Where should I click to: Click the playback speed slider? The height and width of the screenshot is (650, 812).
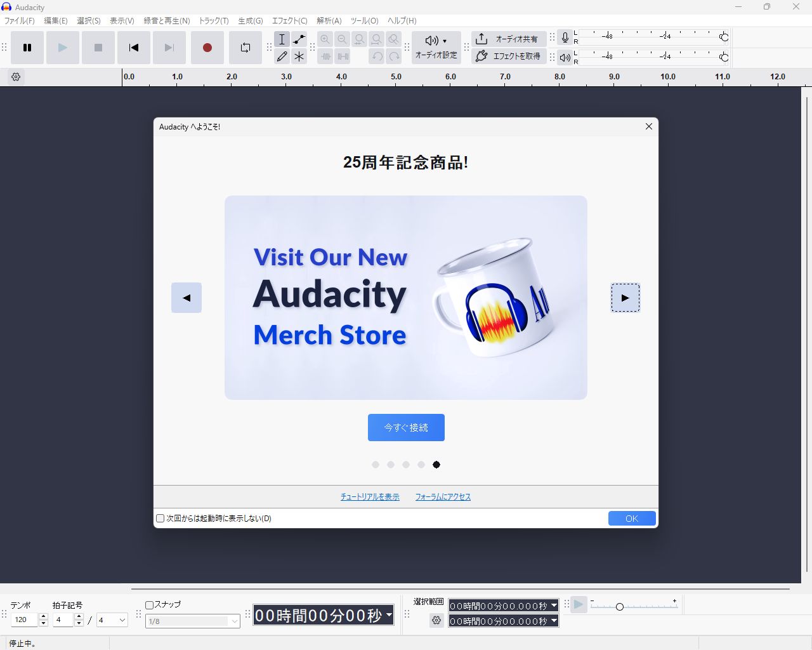pyautogui.click(x=620, y=607)
